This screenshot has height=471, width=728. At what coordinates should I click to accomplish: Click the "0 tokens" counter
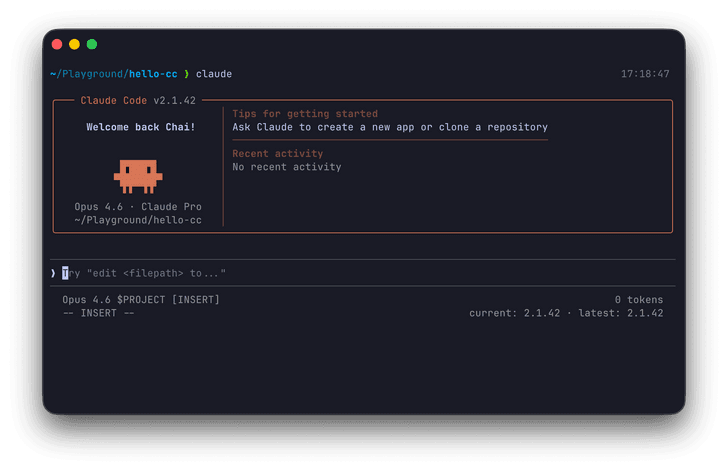(639, 300)
